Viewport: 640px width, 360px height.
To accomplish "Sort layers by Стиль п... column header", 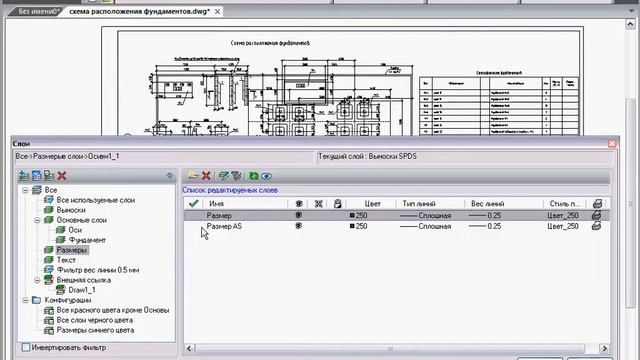I will [x=564, y=203].
